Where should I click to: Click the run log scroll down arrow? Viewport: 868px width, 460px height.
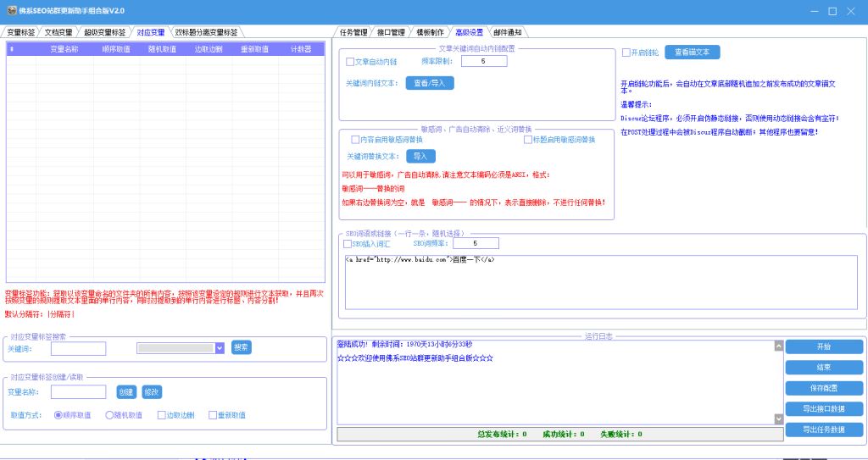click(778, 419)
